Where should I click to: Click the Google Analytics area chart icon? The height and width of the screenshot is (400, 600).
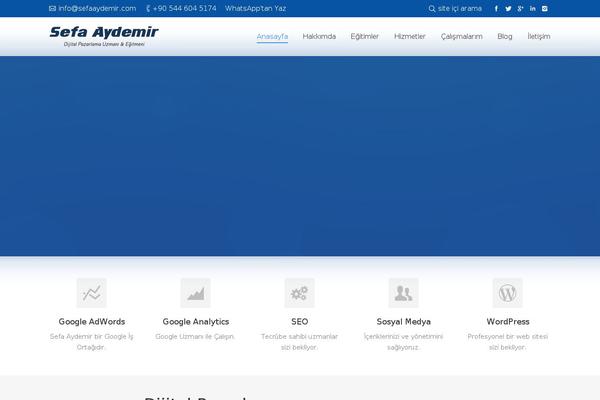click(196, 293)
